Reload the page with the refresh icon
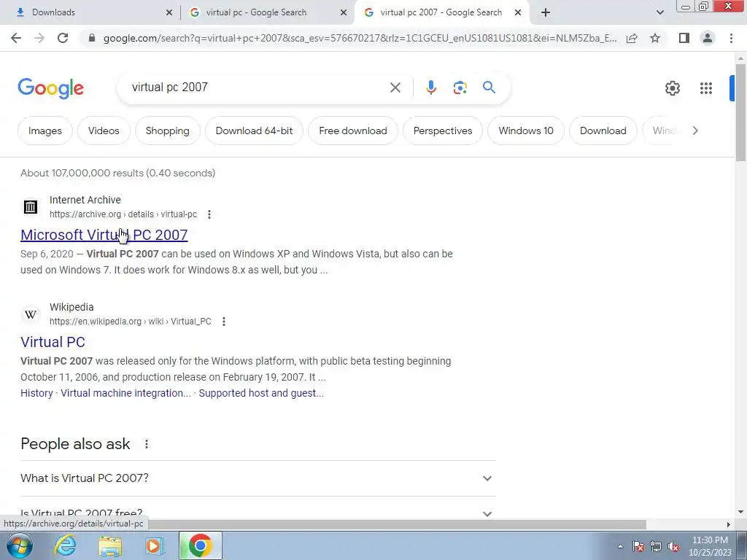 63,38
